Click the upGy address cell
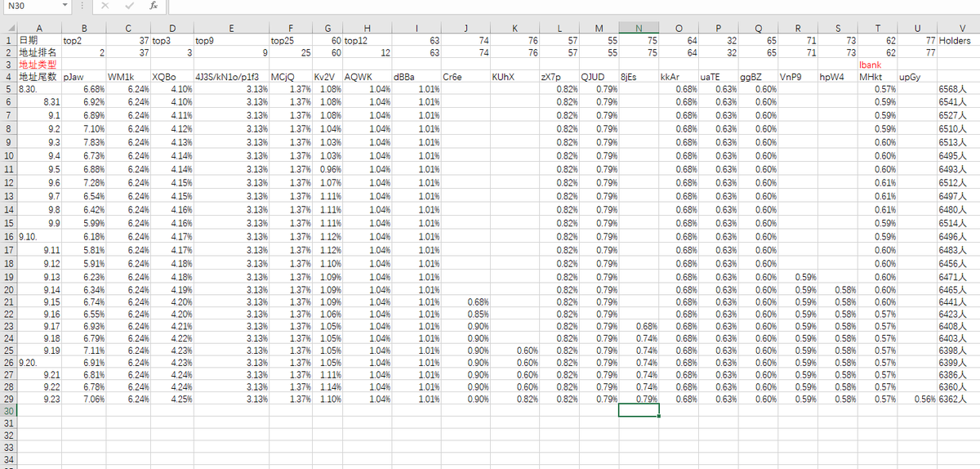The image size is (980, 469). pyautogui.click(x=916, y=76)
